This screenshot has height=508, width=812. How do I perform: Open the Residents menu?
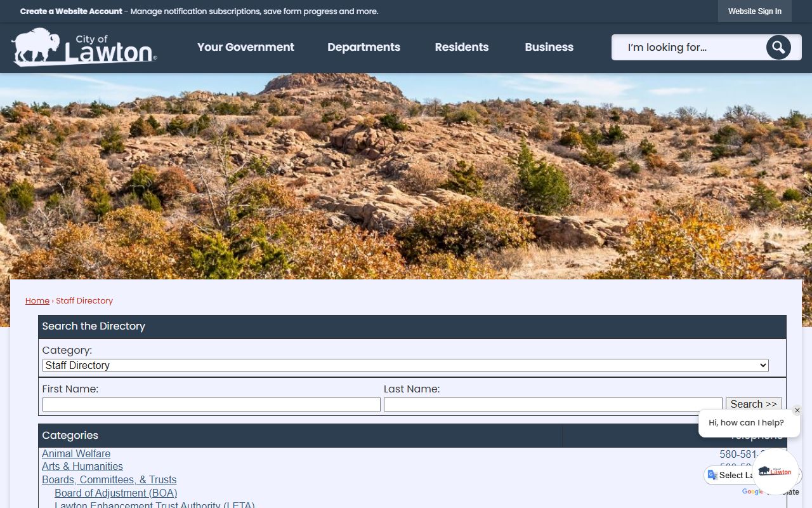(x=462, y=47)
